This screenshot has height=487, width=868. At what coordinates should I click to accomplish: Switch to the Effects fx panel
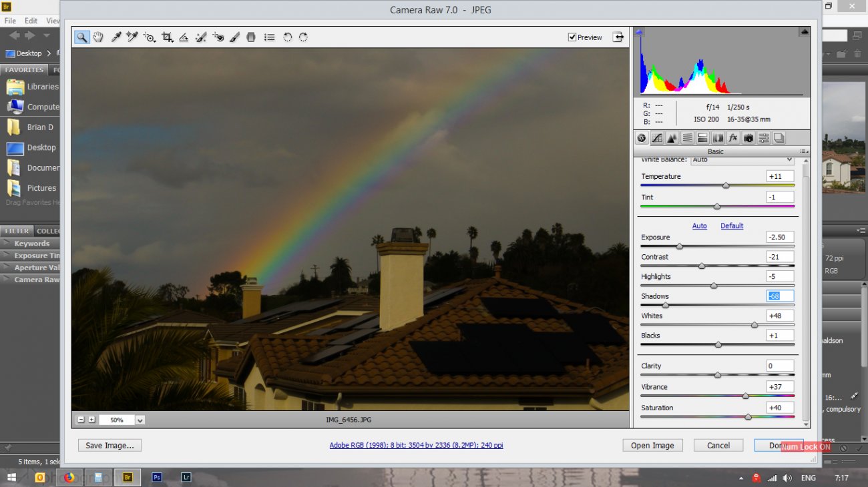point(733,138)
